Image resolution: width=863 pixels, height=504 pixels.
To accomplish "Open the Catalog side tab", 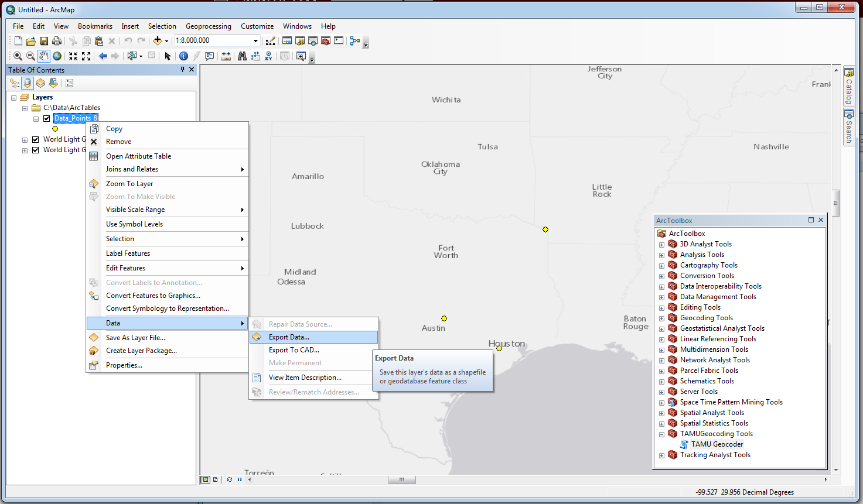I will click(848, 85).
